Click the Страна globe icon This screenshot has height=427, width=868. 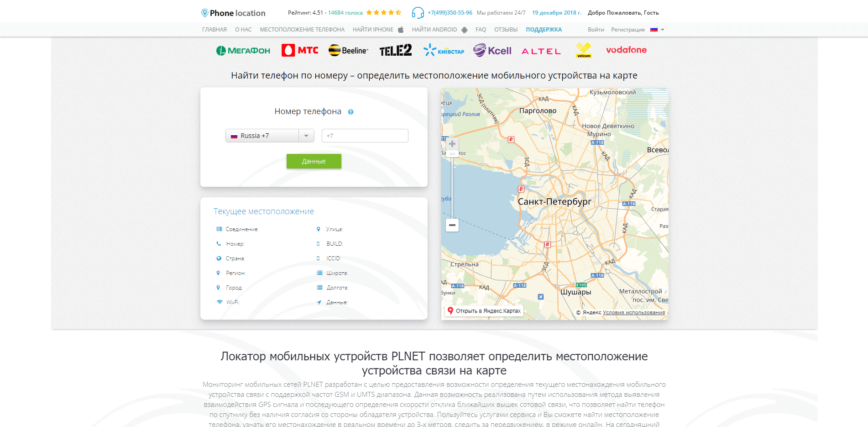click(x=219, y=258)
